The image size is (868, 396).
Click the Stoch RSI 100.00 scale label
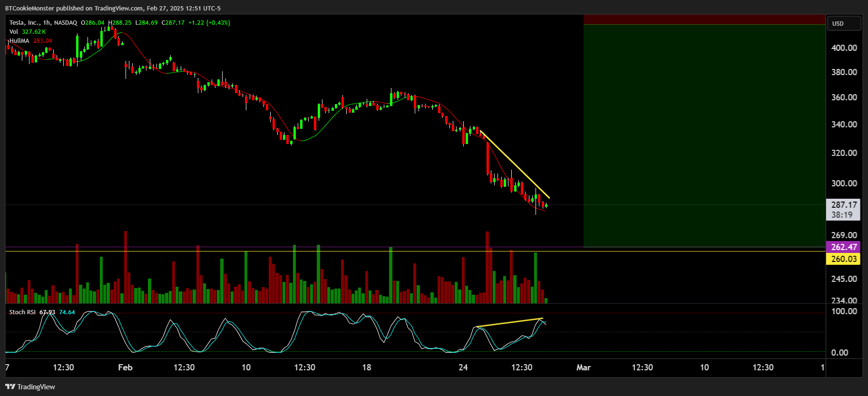(x=844, y=311)
